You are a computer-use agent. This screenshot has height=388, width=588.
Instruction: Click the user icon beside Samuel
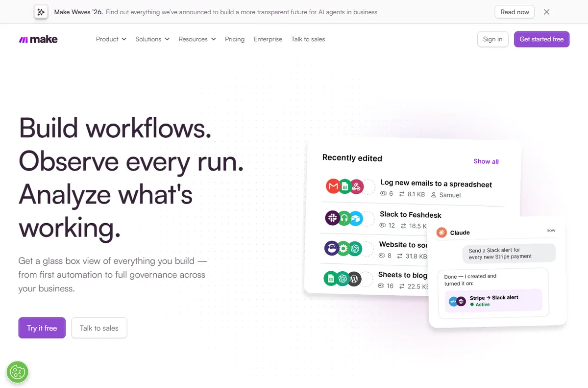tap(434, 195)
